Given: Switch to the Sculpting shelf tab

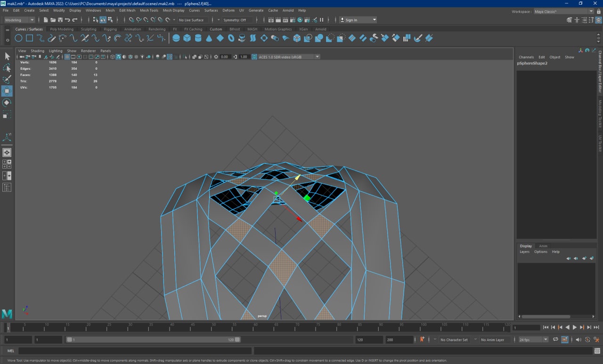Looking at the screenshot, I should point(89,29).
